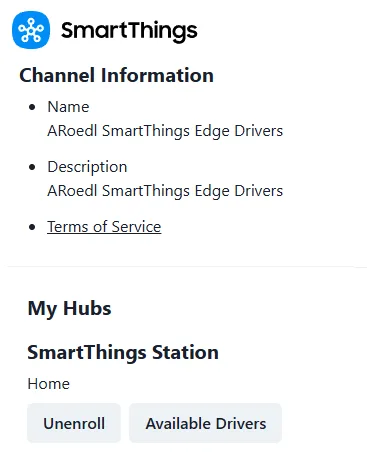367x460 pixels.
Task: Click the word Station in hub title
Action: coord(185,353)
